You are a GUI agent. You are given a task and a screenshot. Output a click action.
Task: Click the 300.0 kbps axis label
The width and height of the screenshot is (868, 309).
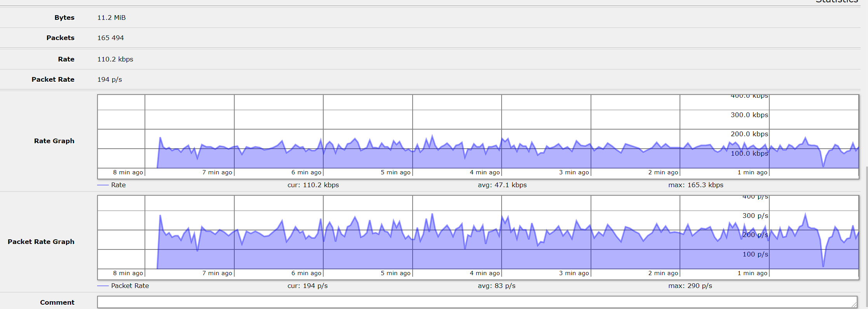click(x=749, y=115)
